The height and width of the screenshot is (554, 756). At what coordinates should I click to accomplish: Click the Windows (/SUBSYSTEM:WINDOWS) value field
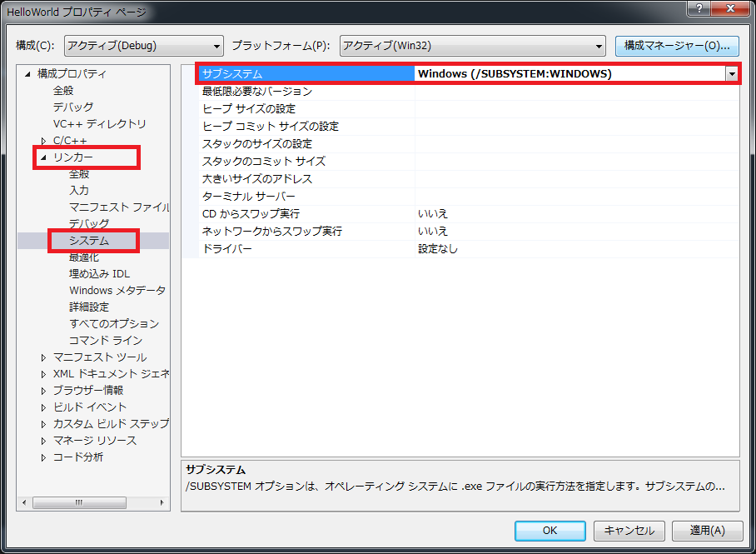(x=570, y=74)
